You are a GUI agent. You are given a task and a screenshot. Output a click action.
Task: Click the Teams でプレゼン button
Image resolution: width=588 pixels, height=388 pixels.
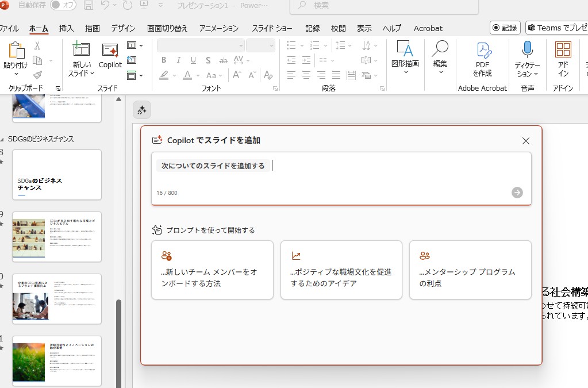tap(558, 28)
